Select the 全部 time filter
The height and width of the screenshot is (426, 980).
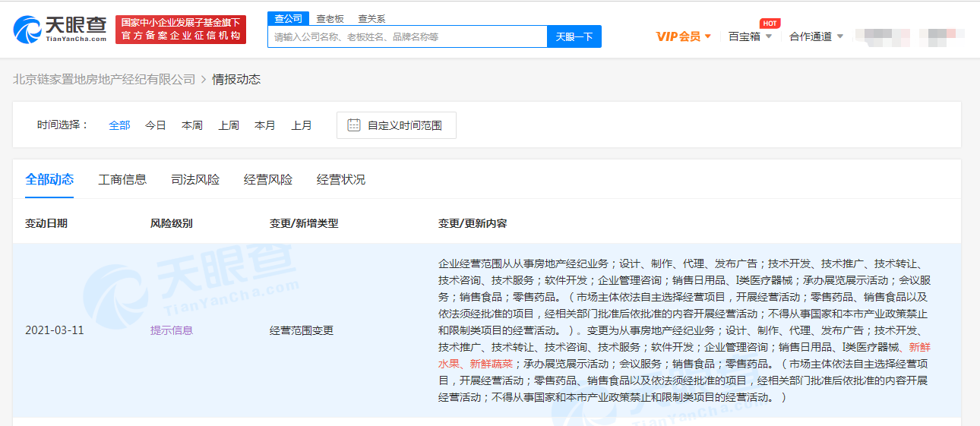119,125
